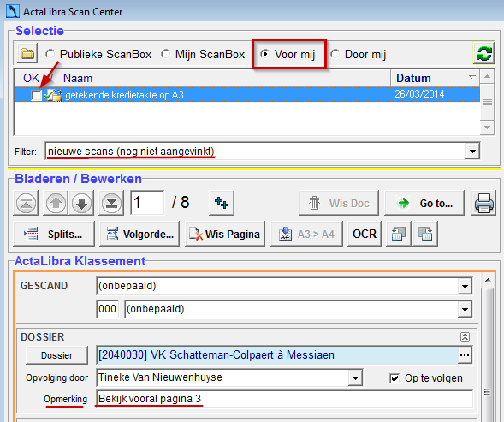Open the Filter dropdown for nieuwe scans
This screenshot has width=504, height=422.
[472, 151]
